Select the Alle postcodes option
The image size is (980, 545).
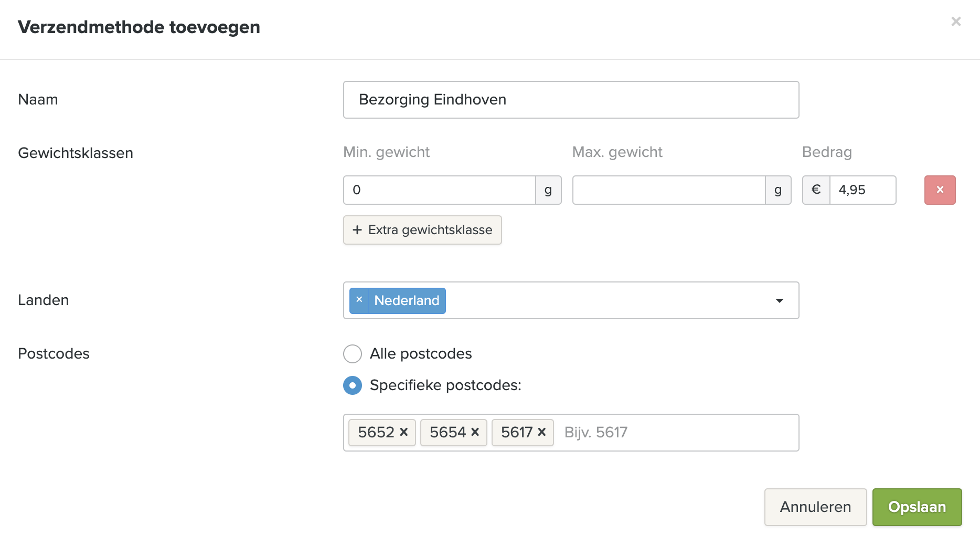tap(353, 354)
